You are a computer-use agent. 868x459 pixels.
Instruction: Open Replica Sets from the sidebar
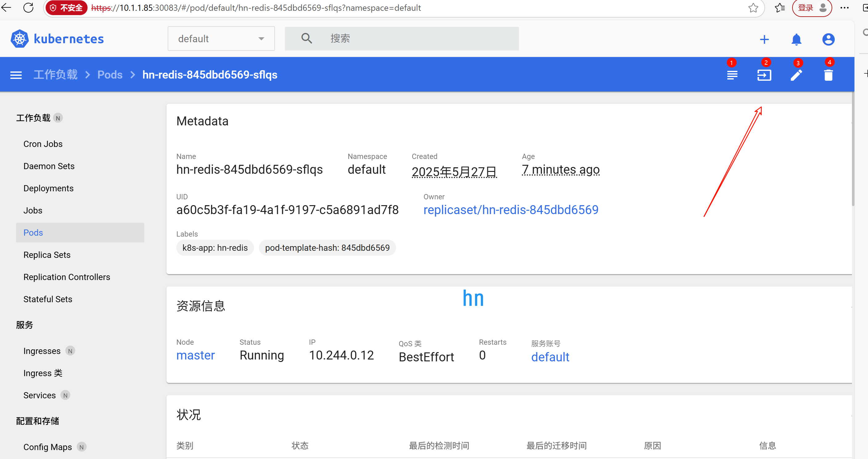click(47, 255)
